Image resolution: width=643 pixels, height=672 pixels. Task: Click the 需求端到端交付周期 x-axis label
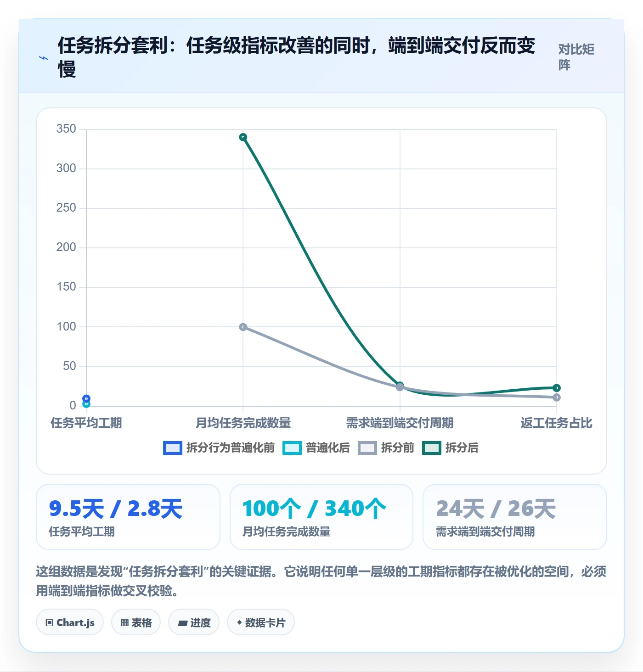(x=400, y=423)
